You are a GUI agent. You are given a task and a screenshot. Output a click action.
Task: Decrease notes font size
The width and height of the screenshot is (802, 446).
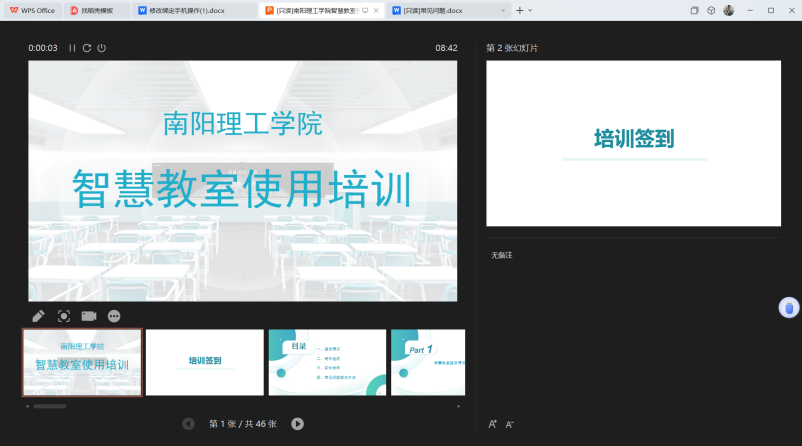point(509,424)
